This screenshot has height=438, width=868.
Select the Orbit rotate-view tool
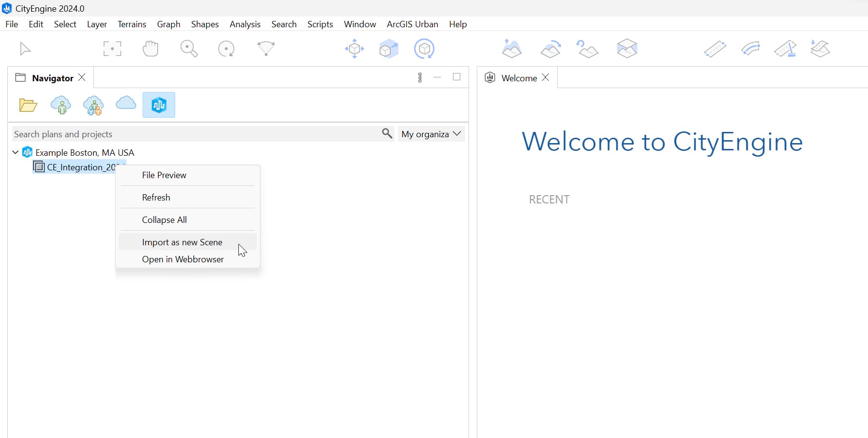coord(226,49)
